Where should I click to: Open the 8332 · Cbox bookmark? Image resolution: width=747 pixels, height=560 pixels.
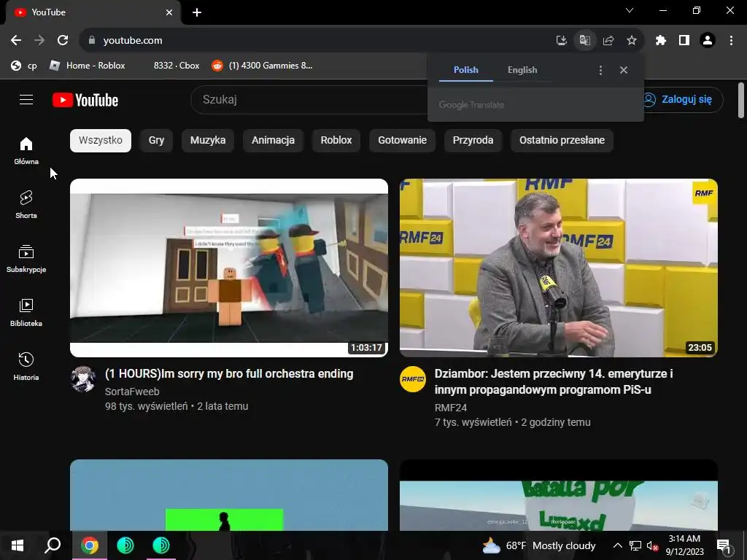coord(177,66)
